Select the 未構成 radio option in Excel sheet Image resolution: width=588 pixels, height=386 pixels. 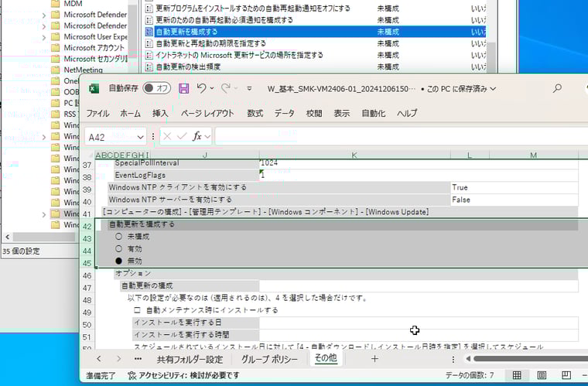coord(119,237)
